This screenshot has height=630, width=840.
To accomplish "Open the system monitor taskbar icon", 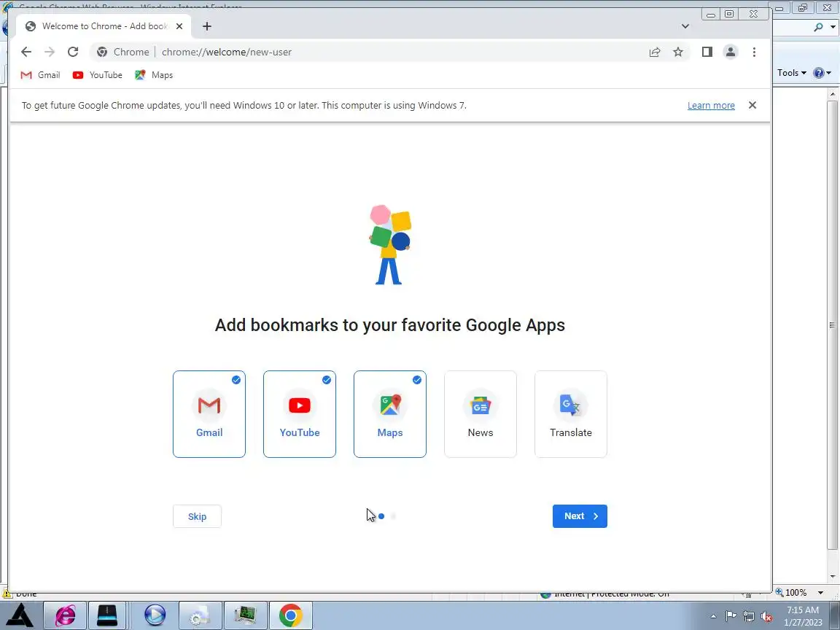I will coord(245,615).
